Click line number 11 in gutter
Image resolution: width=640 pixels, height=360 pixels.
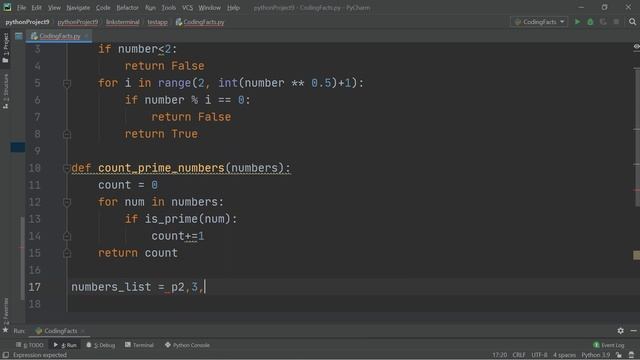tap(35, 185)
